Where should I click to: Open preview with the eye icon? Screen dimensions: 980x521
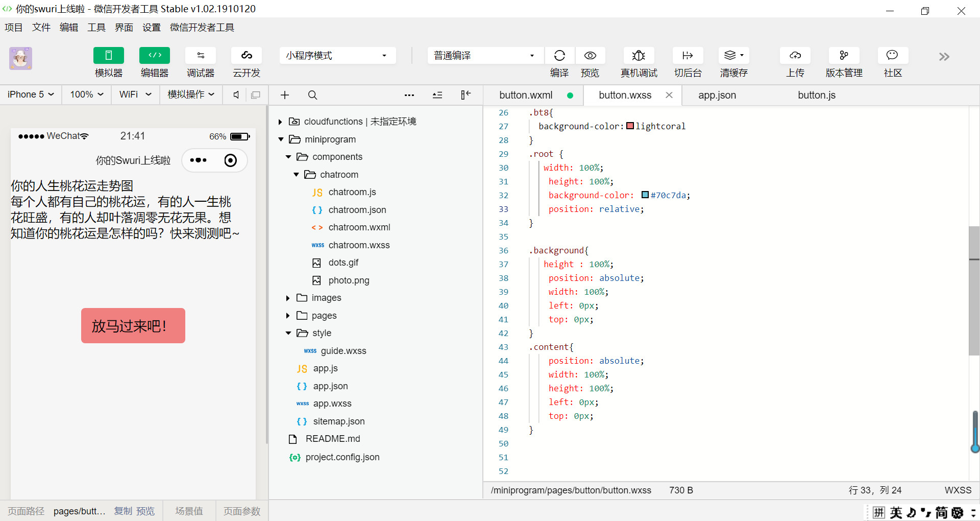(590, 56)
